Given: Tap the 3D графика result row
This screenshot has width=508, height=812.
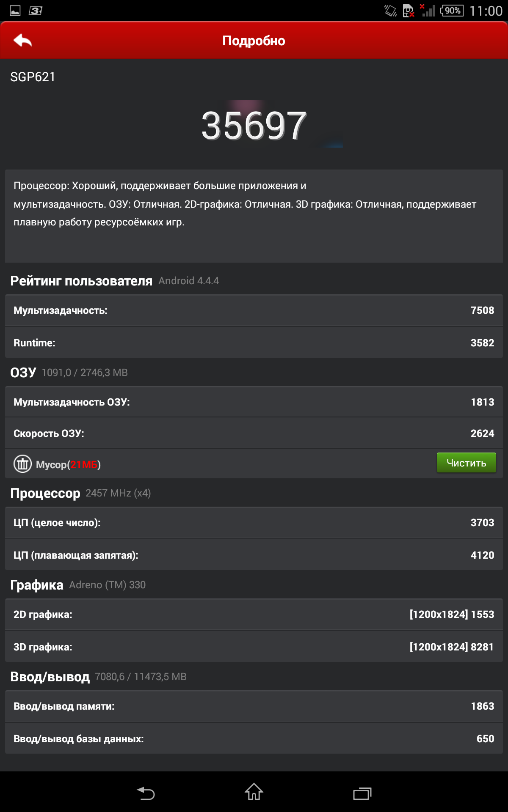Looking at the screenshot, I should coord(254,647).
